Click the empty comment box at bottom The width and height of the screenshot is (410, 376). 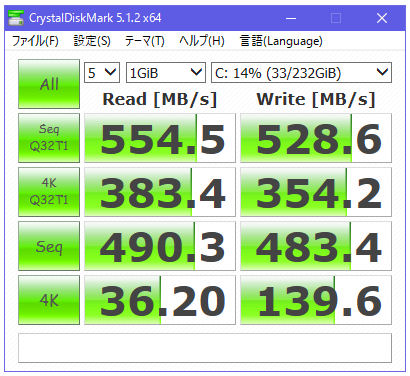click(205, 348)
